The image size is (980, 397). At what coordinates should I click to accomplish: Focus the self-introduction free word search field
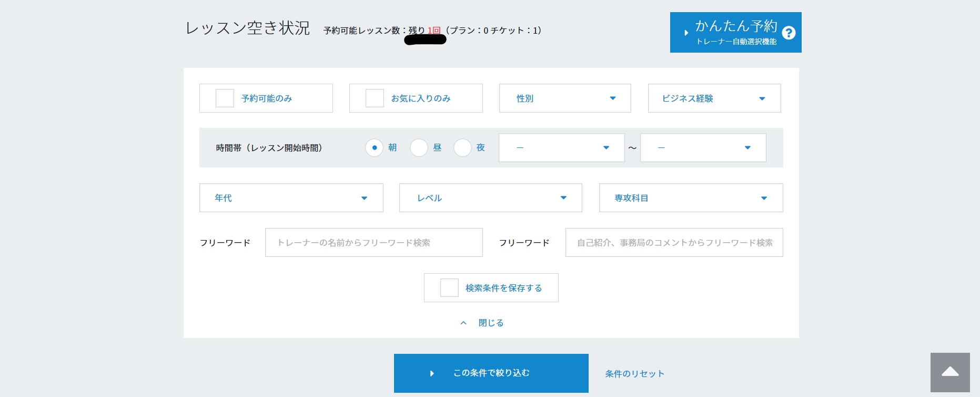[674, 243]
